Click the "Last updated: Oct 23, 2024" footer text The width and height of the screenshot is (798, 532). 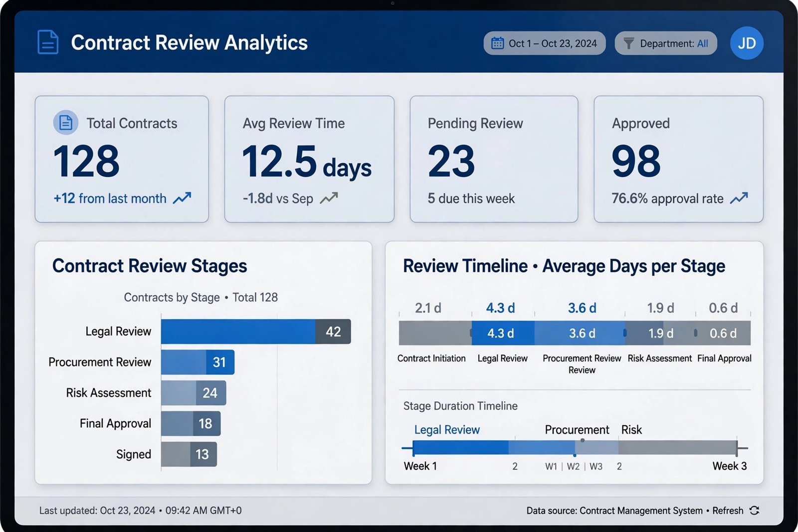(x=97, y=511)
